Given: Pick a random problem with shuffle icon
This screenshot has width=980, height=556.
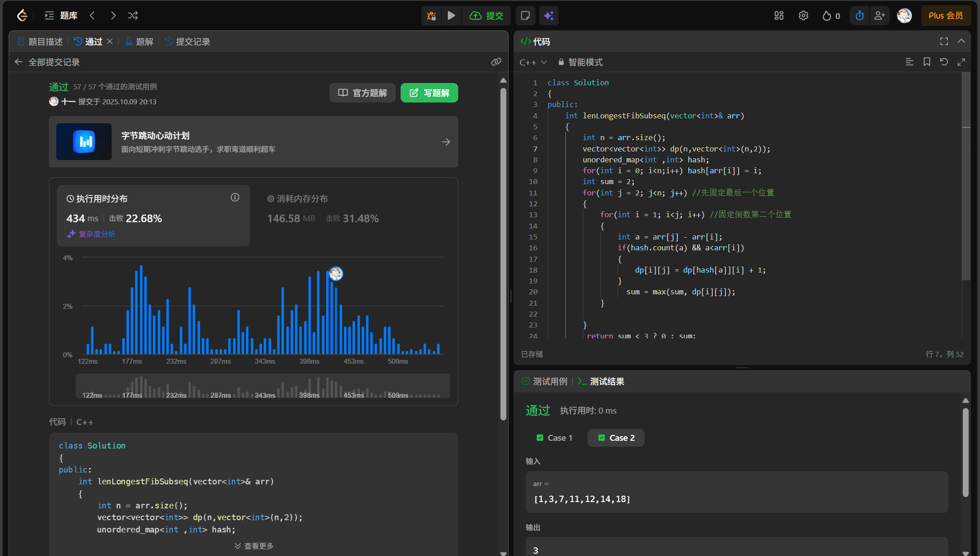Looking at the screenshot, I should tap(133, 16).
